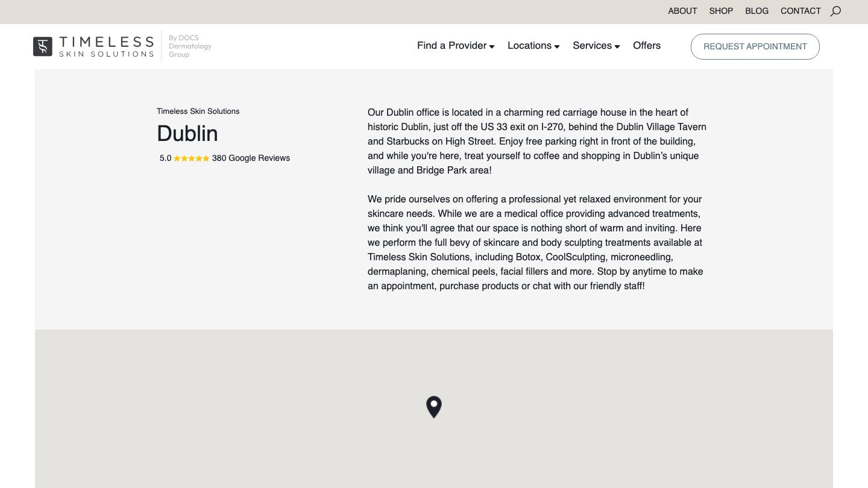This screenshot has width=868, height=488.
Task: Select the black map pin marker
Action: pyautogui.click(x=434, y=407)
